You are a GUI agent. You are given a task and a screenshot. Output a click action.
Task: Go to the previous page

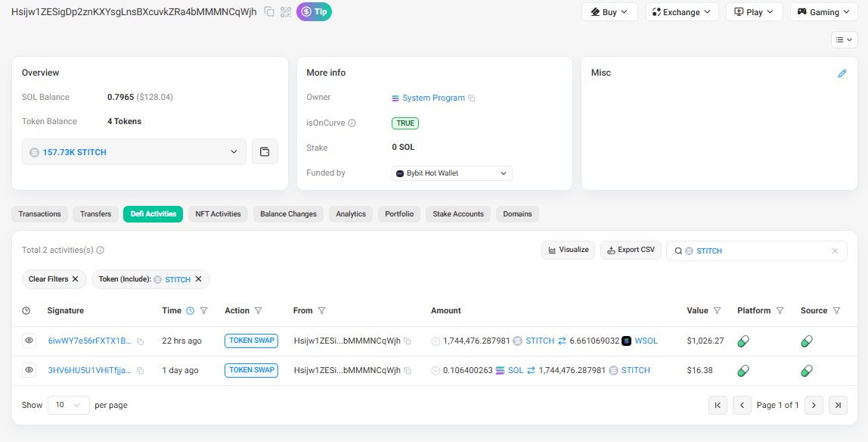[x=742, y=406]
